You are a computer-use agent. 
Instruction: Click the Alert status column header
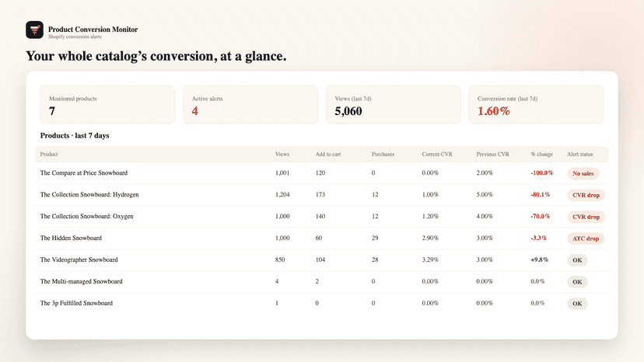580,155
